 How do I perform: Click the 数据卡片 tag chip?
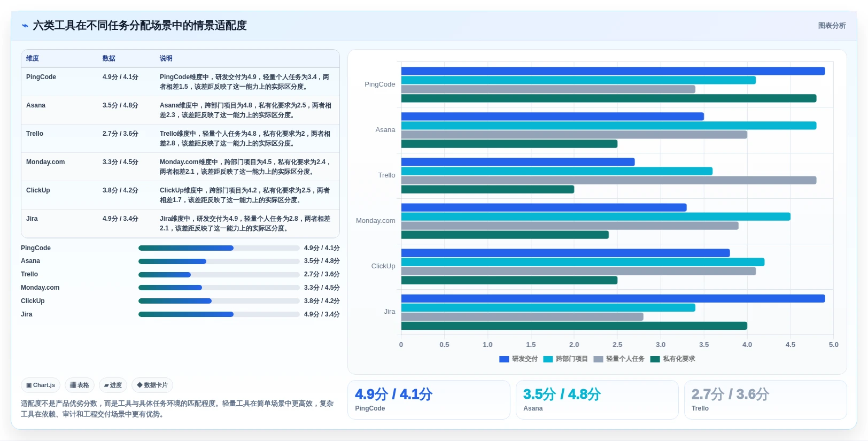click(x=152, y=385)
